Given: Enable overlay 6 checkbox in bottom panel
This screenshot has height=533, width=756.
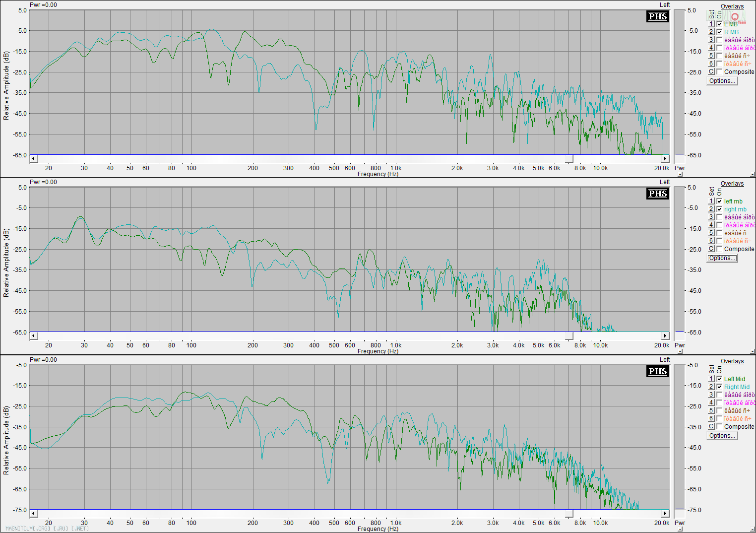Looking at the screenshot, I should pyautogui.click(x=719, y=418).
